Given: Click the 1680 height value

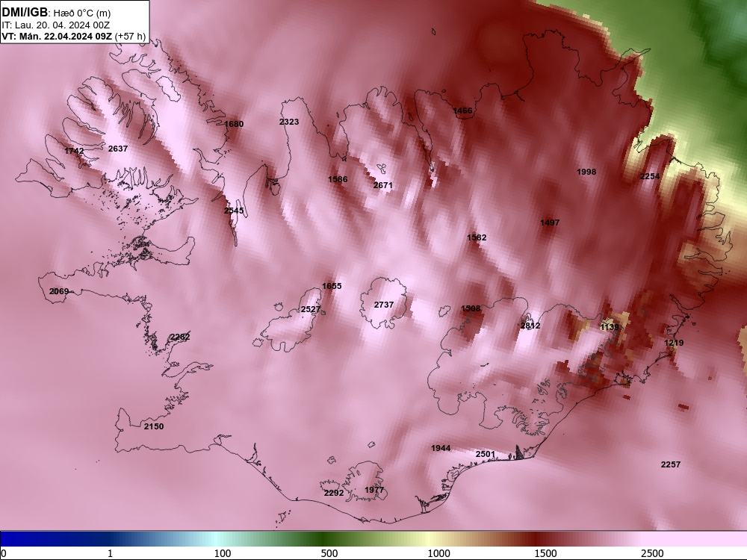Looking at the screenshot, I should pyautogui.click(x=233, y=124).
